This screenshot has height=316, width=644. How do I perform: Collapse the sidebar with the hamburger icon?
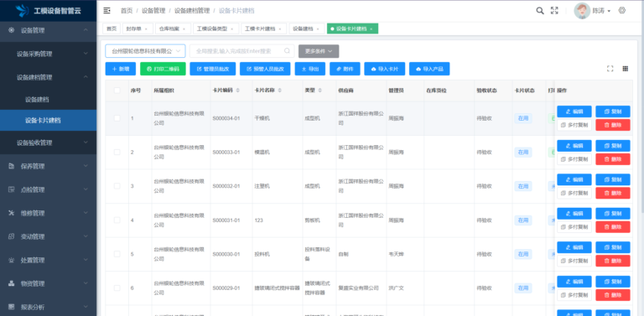pyautogui.click(x=106, y=11)
